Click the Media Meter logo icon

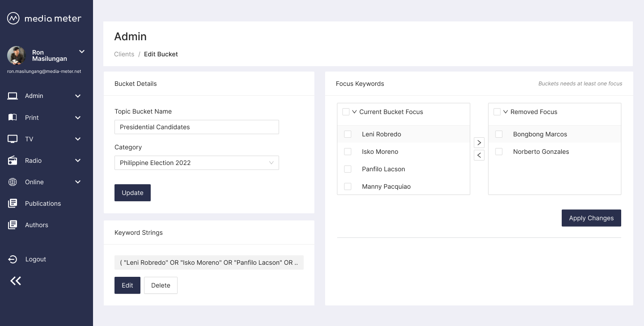(13, 18)
